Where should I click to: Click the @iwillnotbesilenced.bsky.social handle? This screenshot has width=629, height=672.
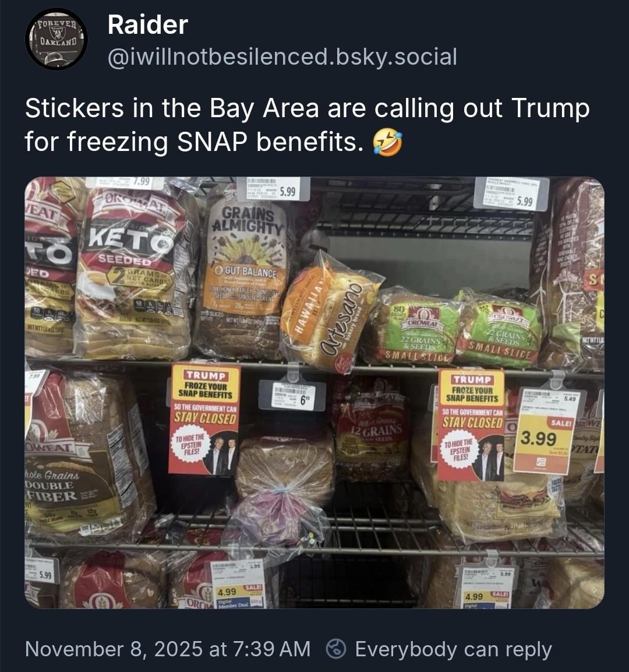pyautogui.click(x=282, y=57)
